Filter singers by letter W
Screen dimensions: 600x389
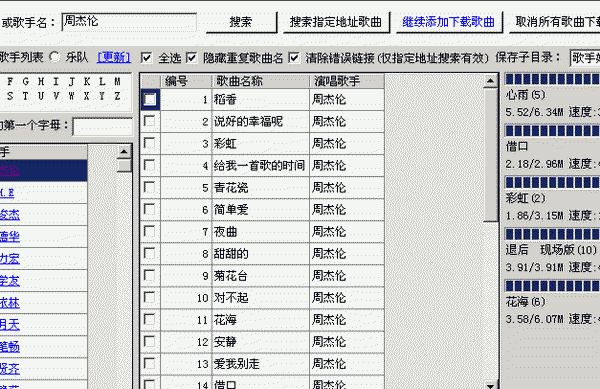coord(72,96)
